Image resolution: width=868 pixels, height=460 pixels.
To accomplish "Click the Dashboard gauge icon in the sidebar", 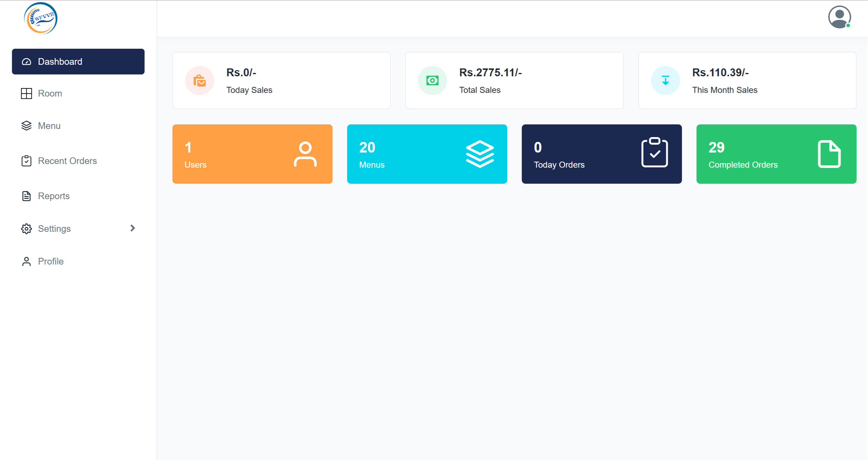I will (27, 62).
